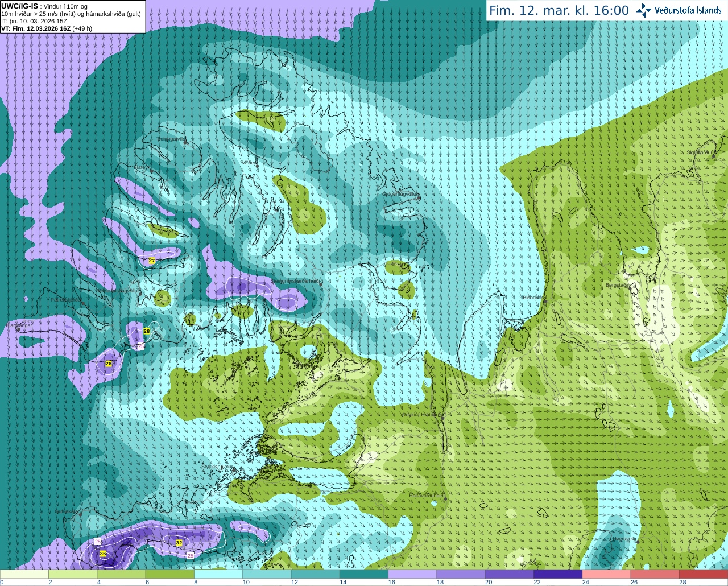
Task: Pick the 16–18 m/s lavender legend swatch
Action: pos(412,574)
